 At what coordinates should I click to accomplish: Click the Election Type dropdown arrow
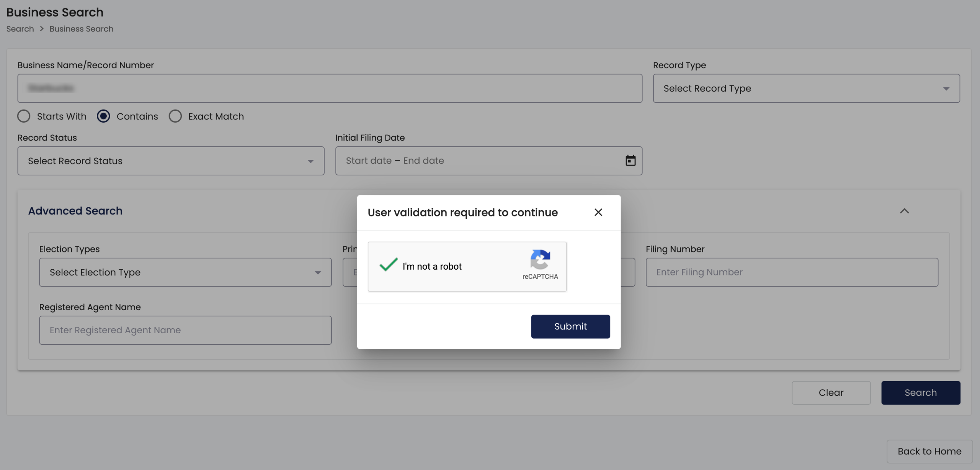[318, 273]
